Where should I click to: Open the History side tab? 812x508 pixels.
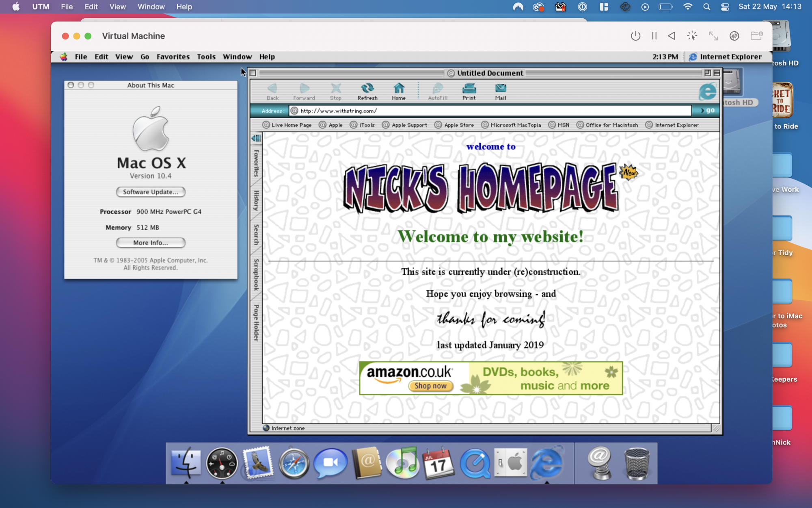click(x=256, y=200)
